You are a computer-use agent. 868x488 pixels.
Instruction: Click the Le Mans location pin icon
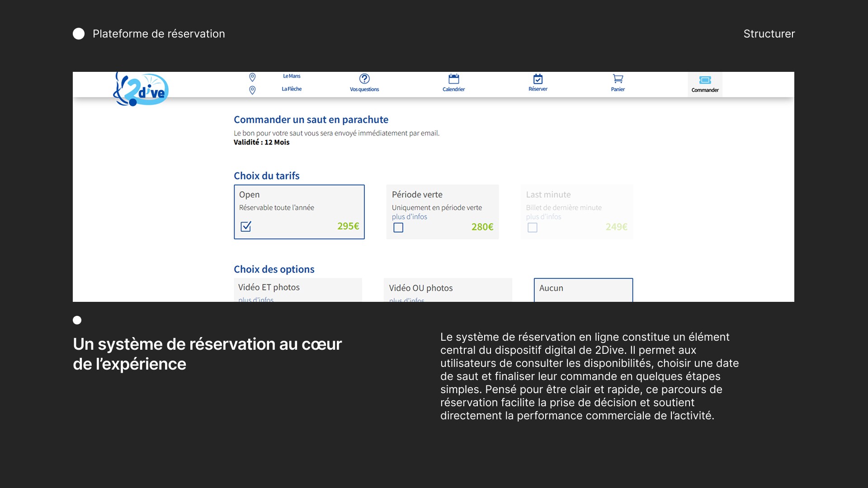click(x=252, y=77)
